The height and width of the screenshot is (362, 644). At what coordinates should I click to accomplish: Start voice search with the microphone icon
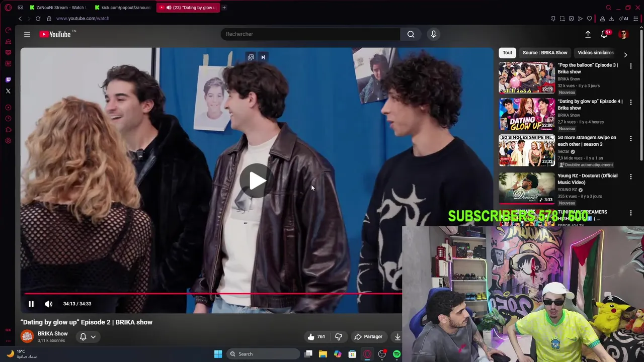coord(434,34)
